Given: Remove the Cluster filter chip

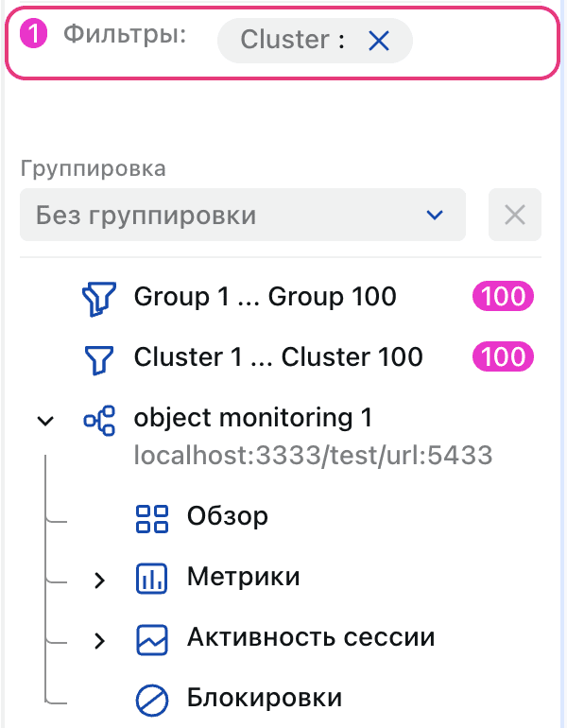Looking at the screenshot, I should [x=378, y=41].
